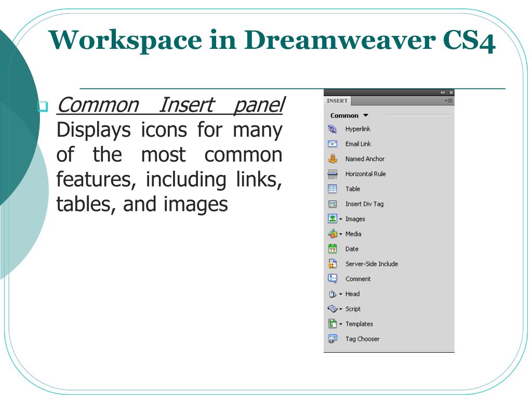Image resolution: width=532 pixels, height=399 pixels.
Task: Click the Table label
Action: pyautogui.click(x=353, y=189)
